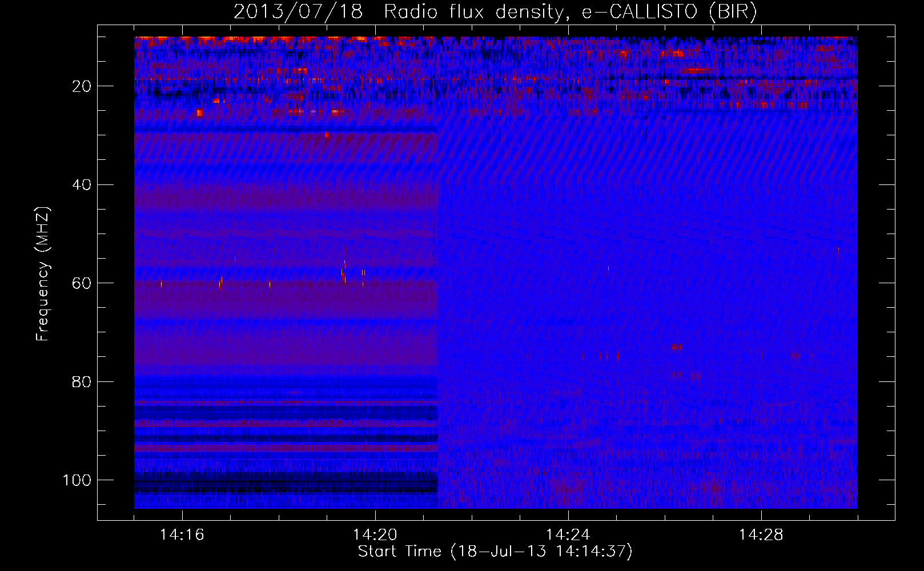Click the '14:24' time tick label
The width and height of the screenshot is (924, 571).
coord(568,535)
